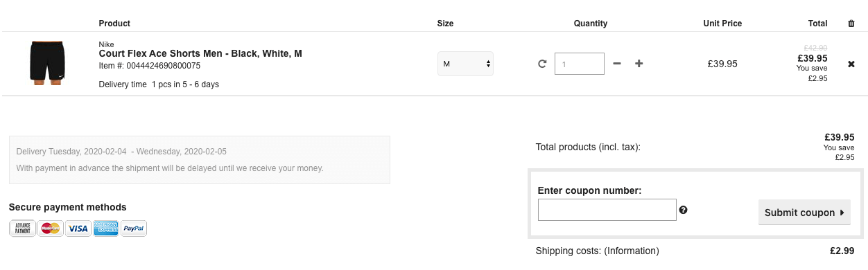The image size is (868, 270).
Task: Click the PayPal payment icon
Action: [134, 228]
